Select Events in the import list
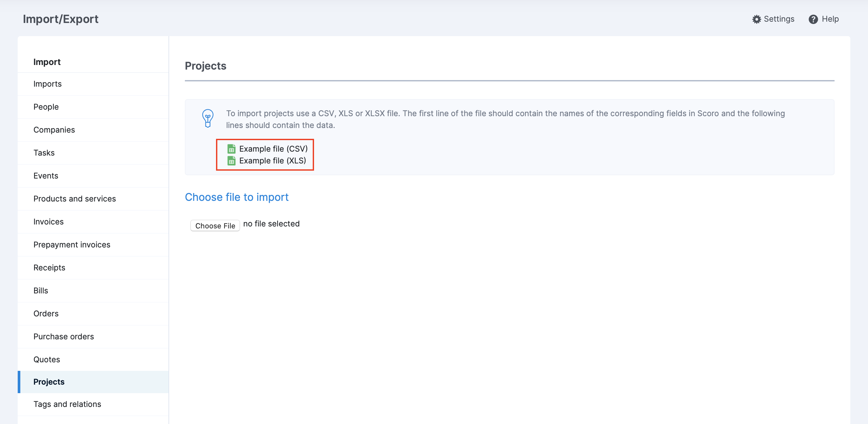The height and width of the screenshot is (424, 868). click(46, 175)
